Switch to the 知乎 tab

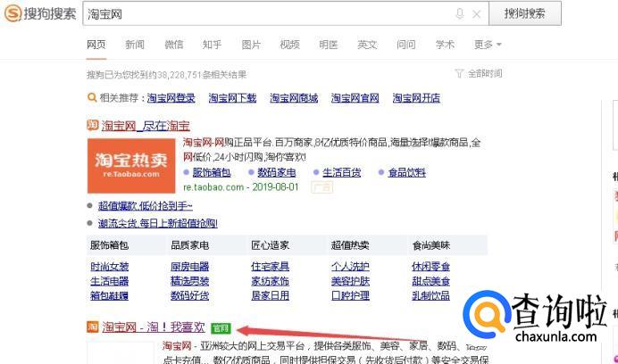pyautogui.click(x=212, y=45)
